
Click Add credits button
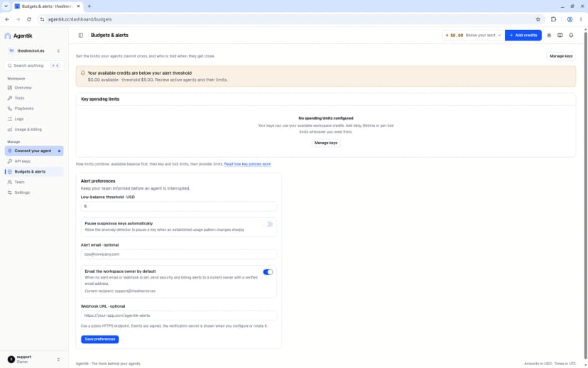click(x=523, y=36)
